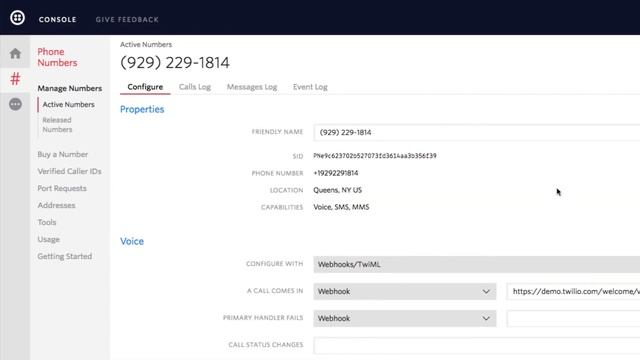640x360 pixels.
Task: Go to Buy a Number
Action: pos(63,154)
